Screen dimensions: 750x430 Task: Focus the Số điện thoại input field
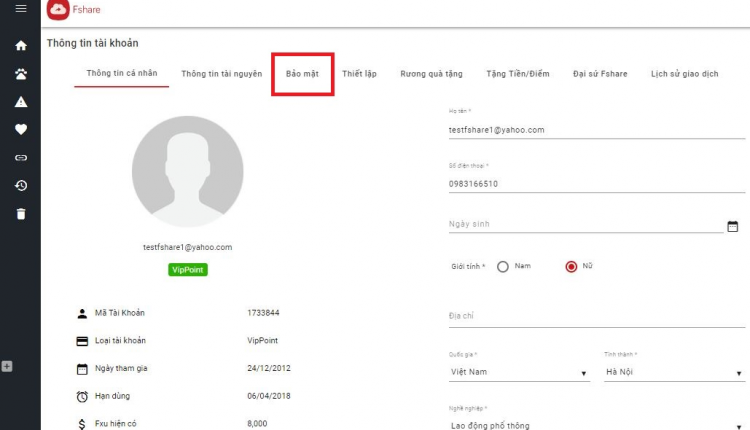(596, 184)
